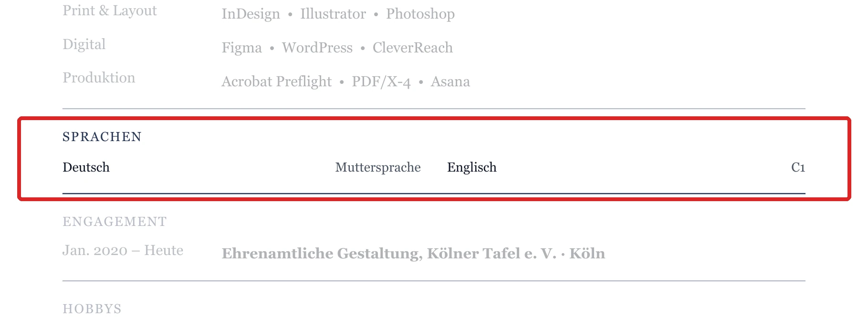The image size is (868, 317).
Task: Click the SPRACHEN section heading
Action: (102, 137)
